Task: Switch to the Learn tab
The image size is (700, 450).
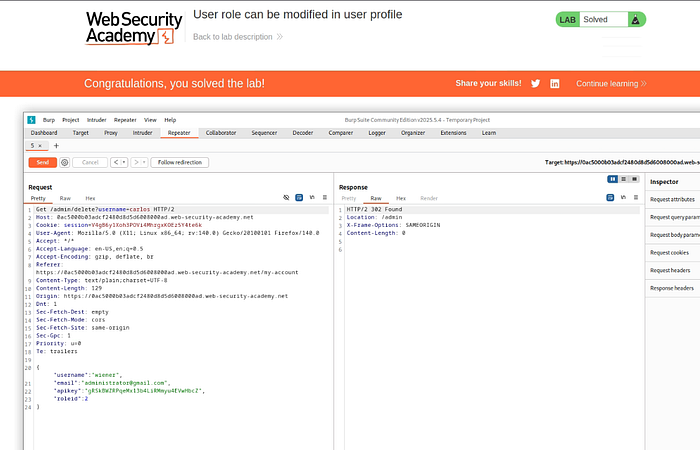Action: coord(489,133)
